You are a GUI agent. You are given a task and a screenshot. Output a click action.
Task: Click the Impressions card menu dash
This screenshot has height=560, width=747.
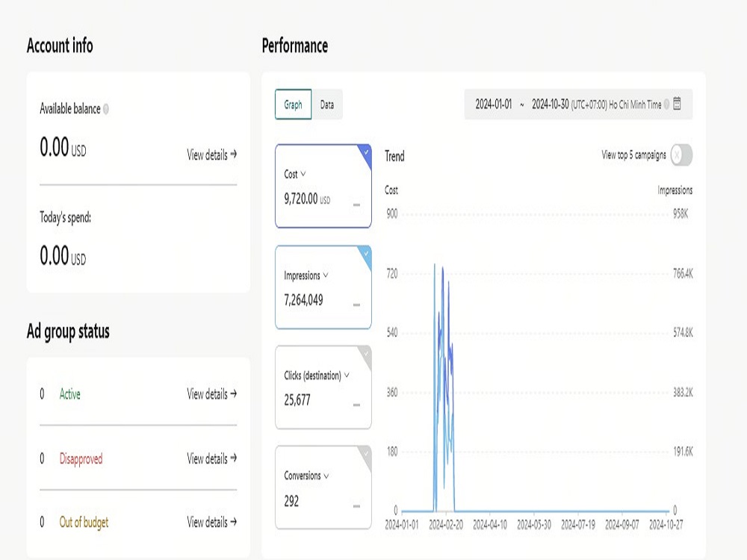click(356, 305)
